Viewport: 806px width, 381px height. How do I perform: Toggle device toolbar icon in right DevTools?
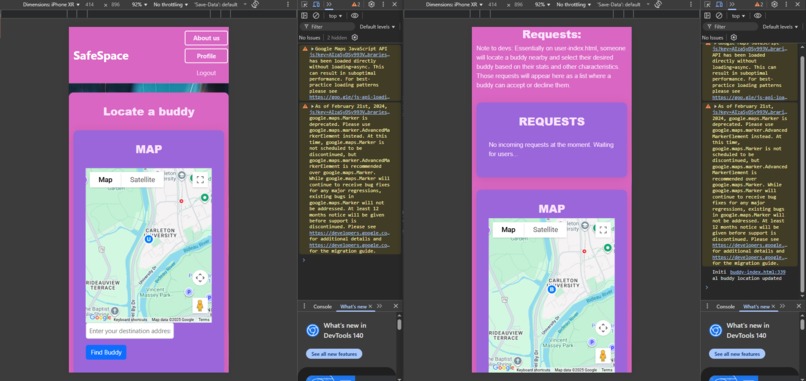720,4
